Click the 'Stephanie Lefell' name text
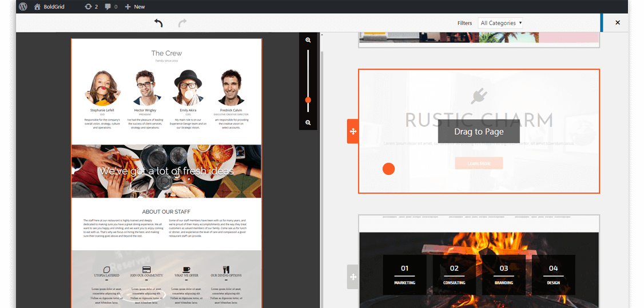This screenshot has width=644, height=308. click(x=102, y=110)
